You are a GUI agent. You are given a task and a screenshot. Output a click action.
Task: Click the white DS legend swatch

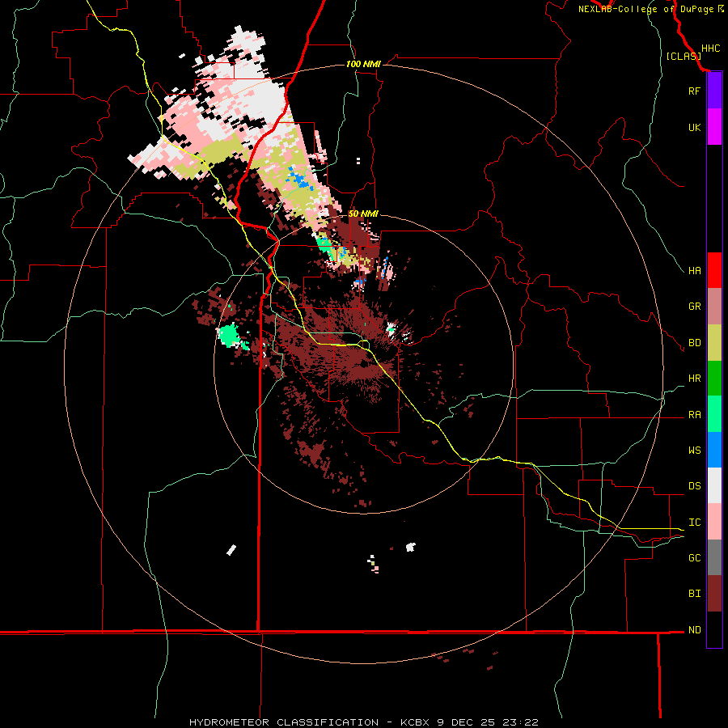click(x=714, y=485)
